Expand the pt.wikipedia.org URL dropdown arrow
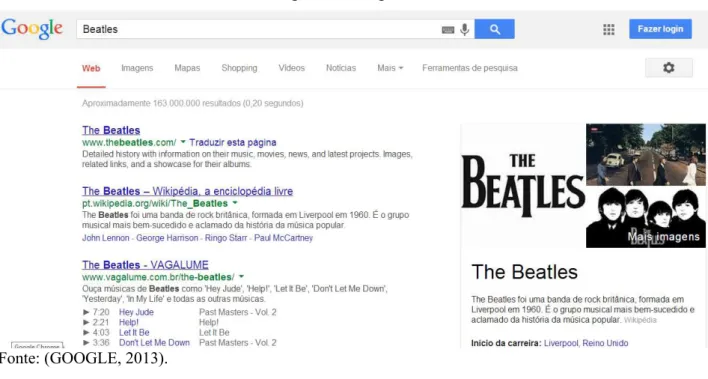The image size is (708, 379). point(235,203)
